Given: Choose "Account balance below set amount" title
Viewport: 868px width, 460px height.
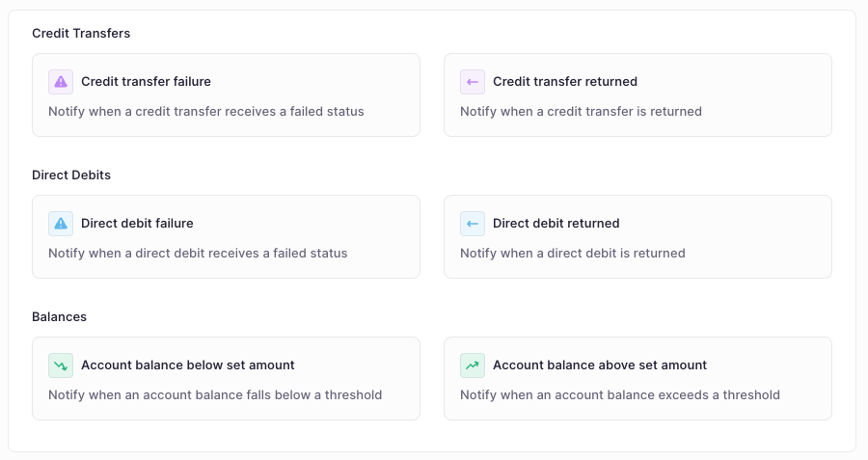Looking at the screenshot, I should tap(187, 365).
